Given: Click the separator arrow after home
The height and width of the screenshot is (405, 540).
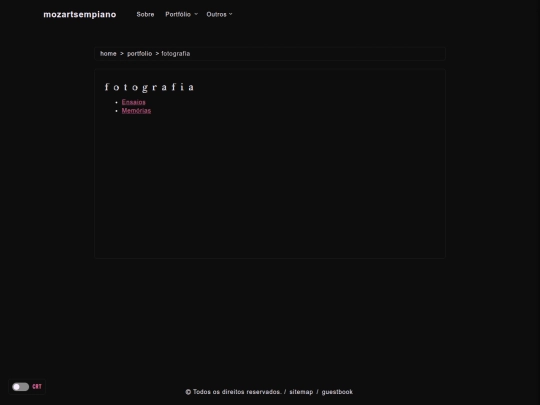Looking at the screenshot, I should pyautogui.click(x=122, y=54).
